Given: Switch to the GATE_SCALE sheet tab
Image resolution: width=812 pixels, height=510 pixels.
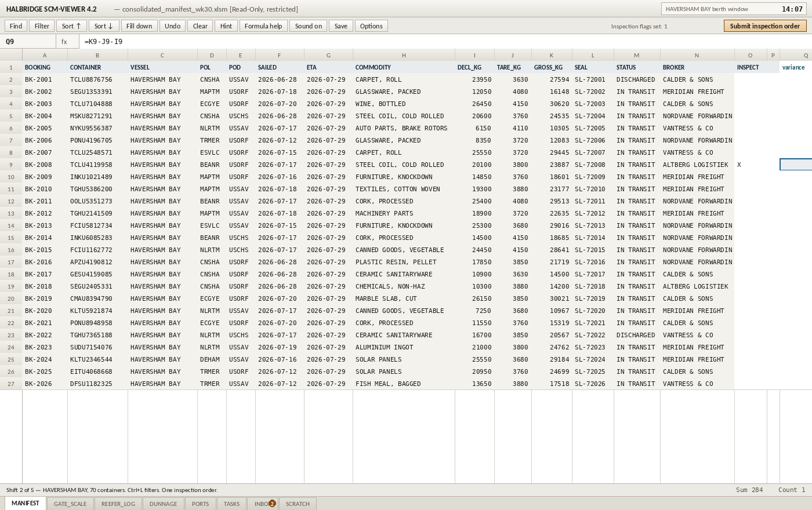Looking at the screenshot, I should (x=70, y=504).
